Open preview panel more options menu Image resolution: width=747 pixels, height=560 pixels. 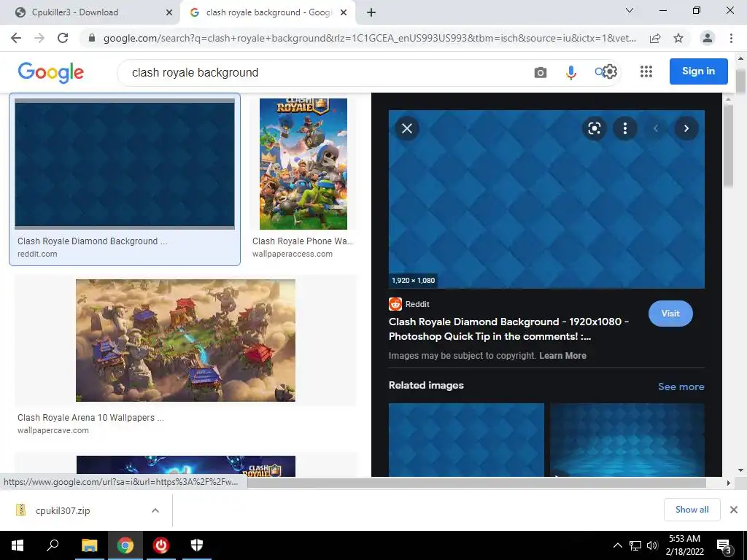coord(625,128)
